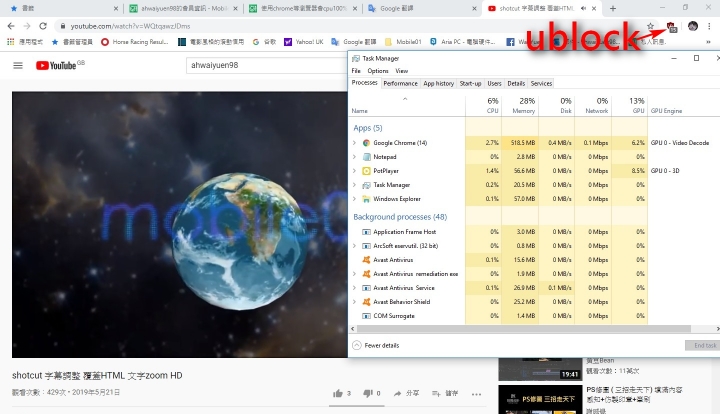Open the PS suggested video thumbnail
720x414 pixels.
click(540, 399)
